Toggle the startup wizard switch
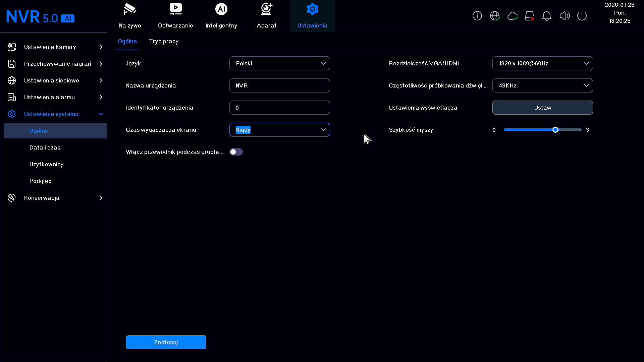The width and height of the screenshot is (644, 362). (236, 152)
